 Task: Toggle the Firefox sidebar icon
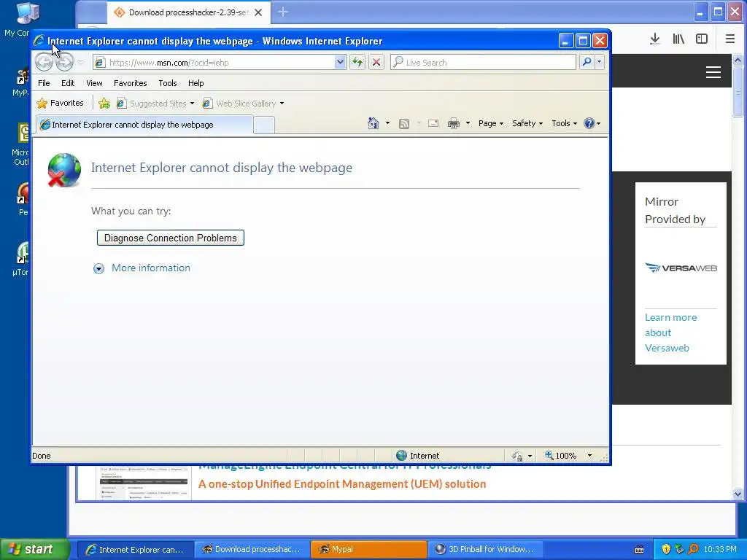click(x=702, y=39)
